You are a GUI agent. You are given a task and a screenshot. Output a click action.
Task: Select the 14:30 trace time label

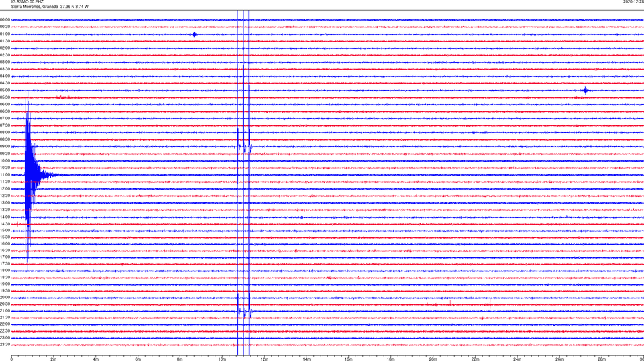click(x=5, y=224)
